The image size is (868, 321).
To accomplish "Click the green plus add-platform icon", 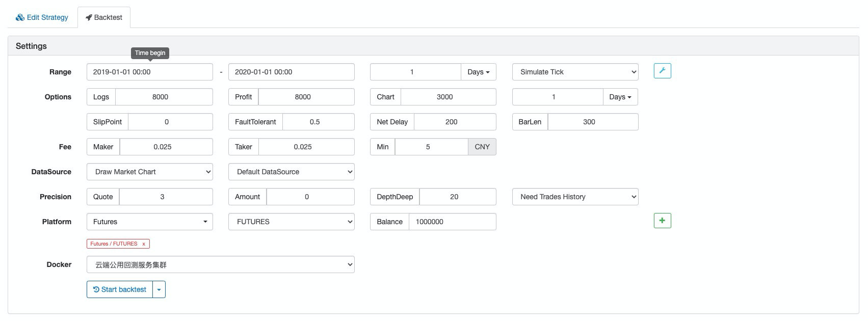I will click(x=662, y=221).
